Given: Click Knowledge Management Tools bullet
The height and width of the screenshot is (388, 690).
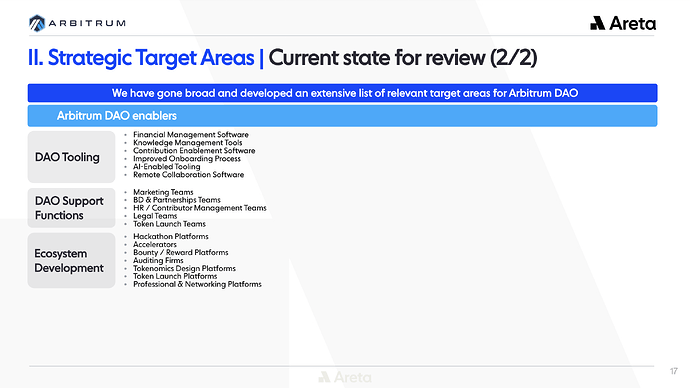Looking at the screenshot, I should pos(187,143).
